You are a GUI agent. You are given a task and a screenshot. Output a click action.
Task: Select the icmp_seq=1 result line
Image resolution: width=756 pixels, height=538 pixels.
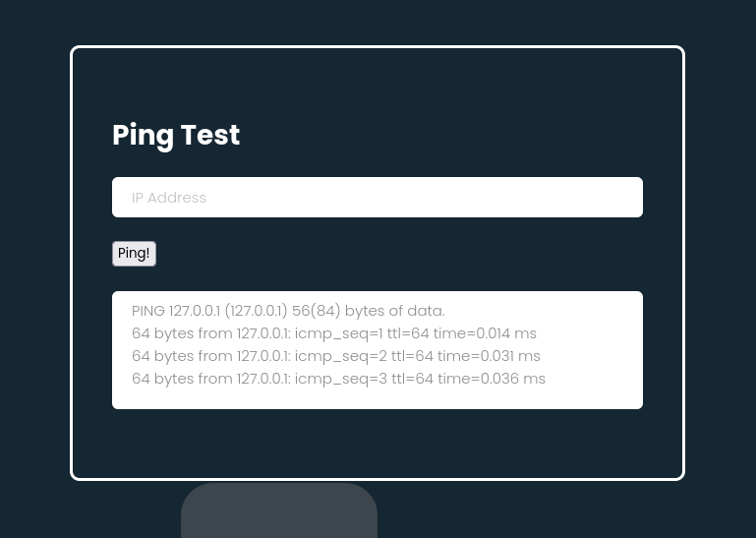tap(334, 333)
